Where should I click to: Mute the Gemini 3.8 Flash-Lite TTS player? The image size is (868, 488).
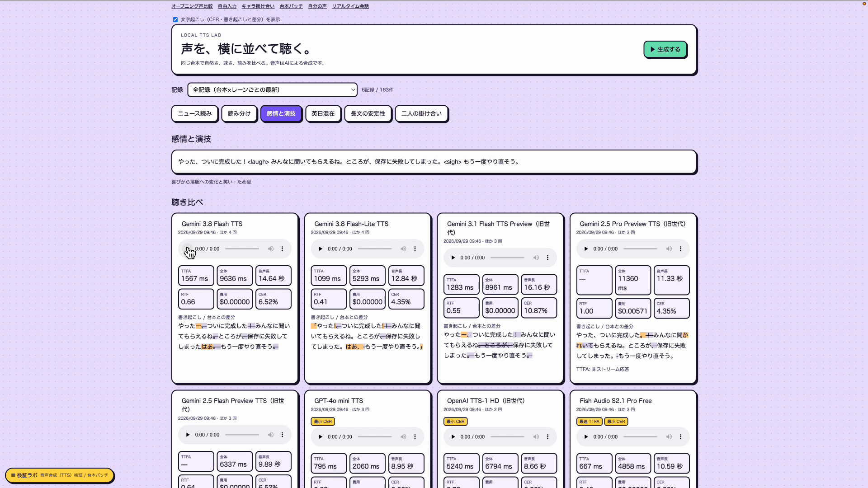(x=403, y=249)
